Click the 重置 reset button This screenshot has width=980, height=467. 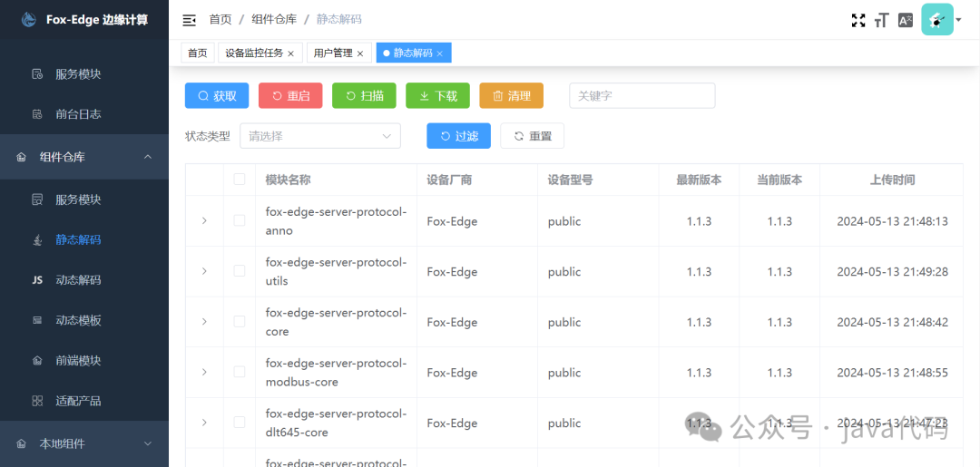click(533, 135)
